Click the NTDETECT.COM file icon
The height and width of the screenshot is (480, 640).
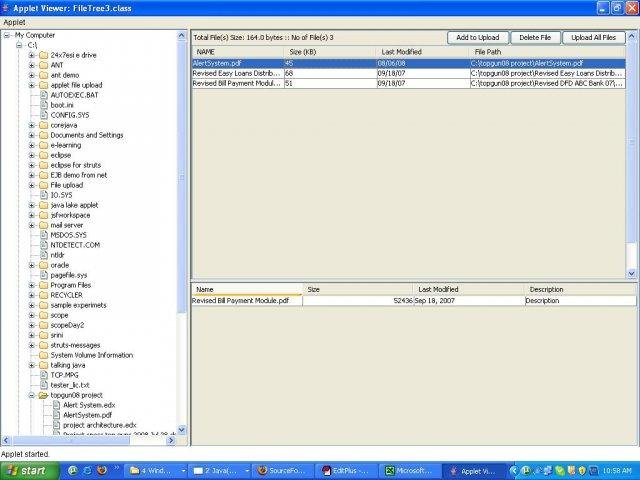coord(44,245)
